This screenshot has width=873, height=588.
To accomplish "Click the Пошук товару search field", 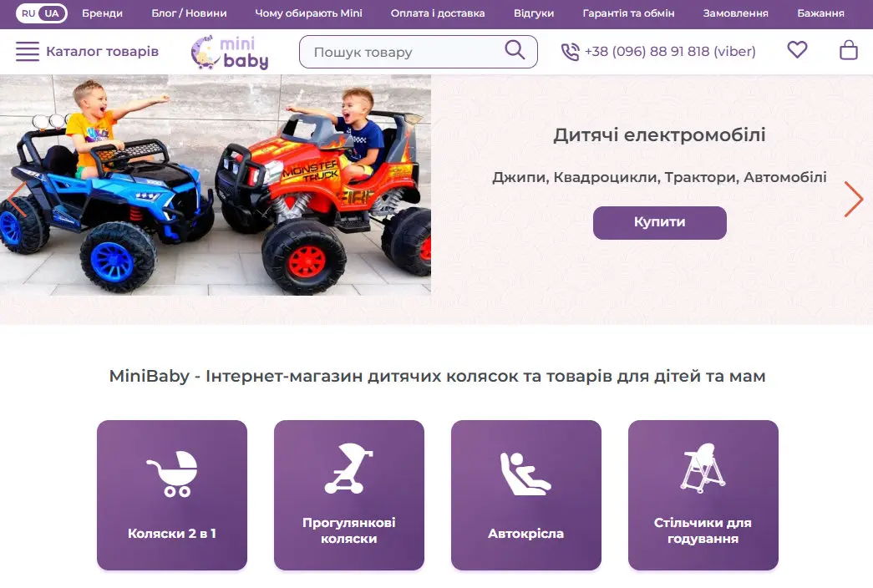I will click(419, 52).
